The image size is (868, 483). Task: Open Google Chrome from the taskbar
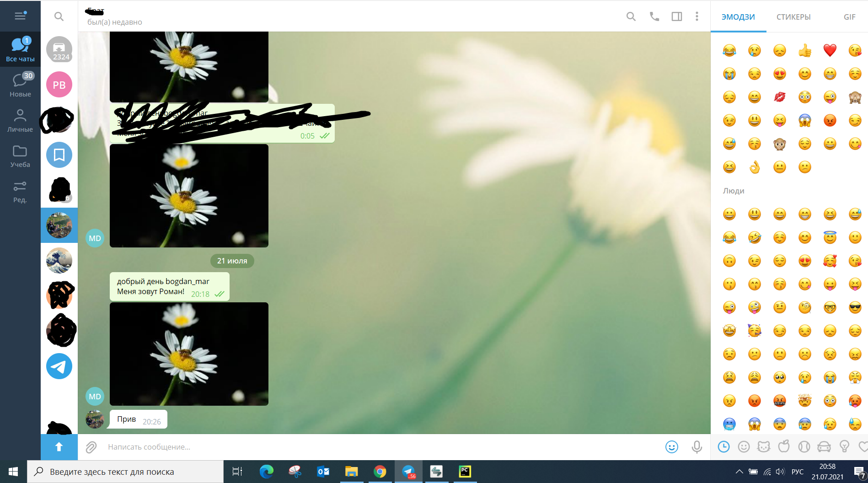(380, 472)
